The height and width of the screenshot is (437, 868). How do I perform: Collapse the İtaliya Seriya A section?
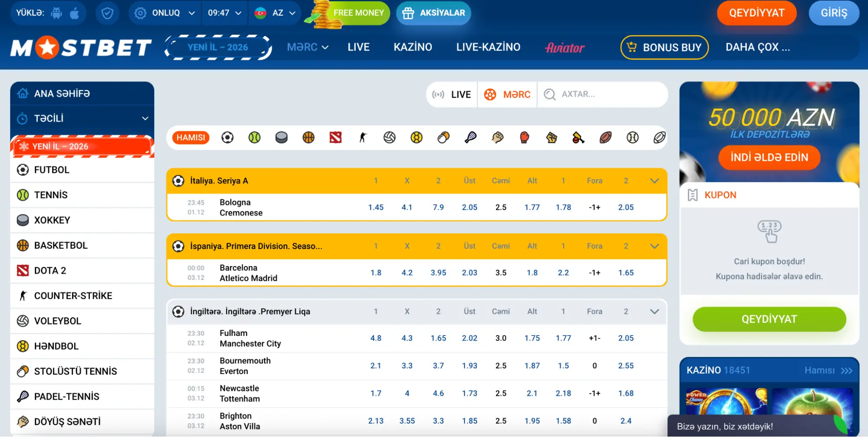[654, 181]
